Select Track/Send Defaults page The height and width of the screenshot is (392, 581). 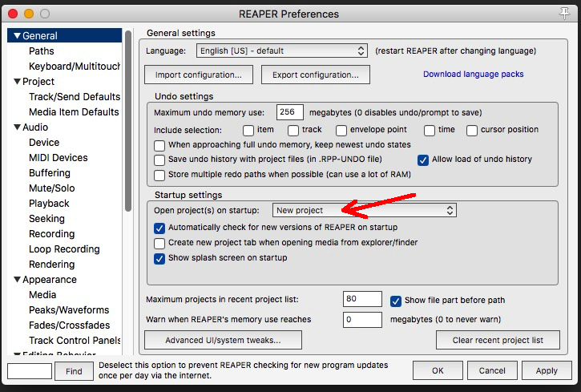[x=75, y=97]
